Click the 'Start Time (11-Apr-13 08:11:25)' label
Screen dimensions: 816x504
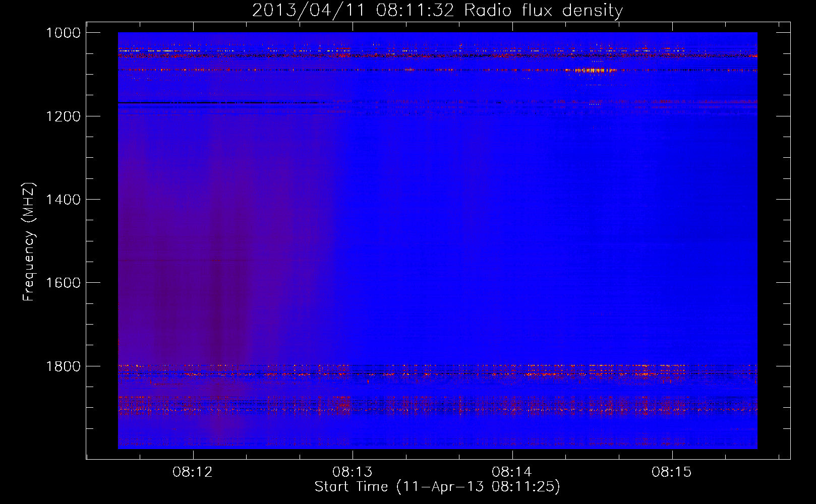tap(437, 487)
